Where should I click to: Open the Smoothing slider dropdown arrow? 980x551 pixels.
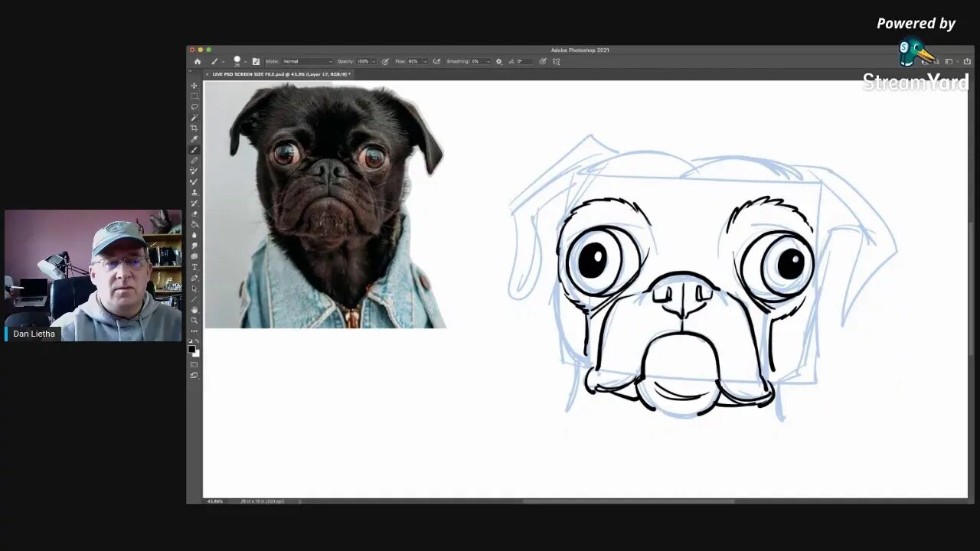tap(488, 61)
